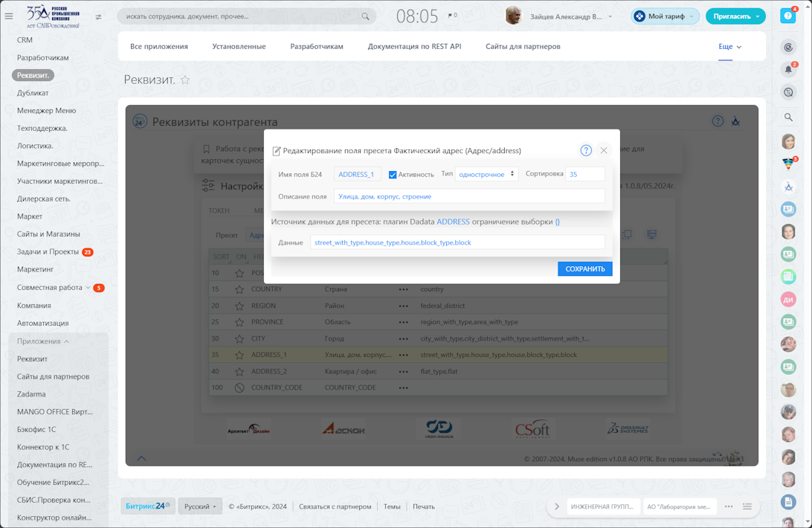Open the Установленные tab
The image size is (812, 528).
(x=239, y=46)
